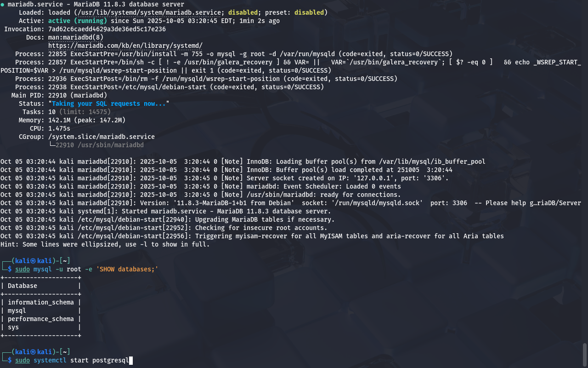
Task: Click the Memory value 142.1M
Action: (x=59, y=120)
